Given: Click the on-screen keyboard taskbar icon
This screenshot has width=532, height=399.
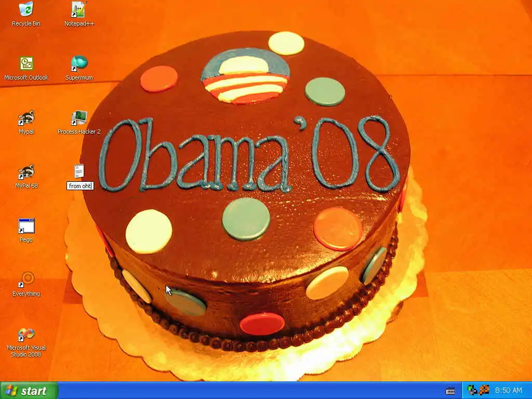Looking at the screenshot, I should 450,391.
